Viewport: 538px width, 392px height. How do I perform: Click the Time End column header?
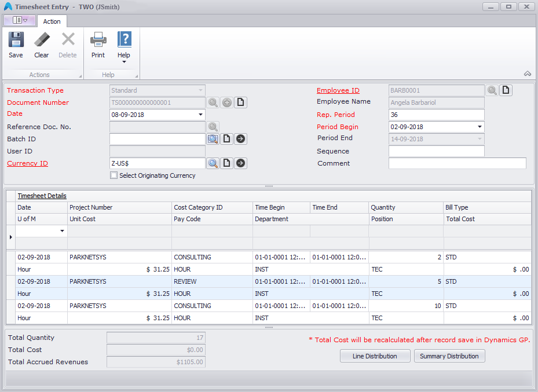pos(339,207)
